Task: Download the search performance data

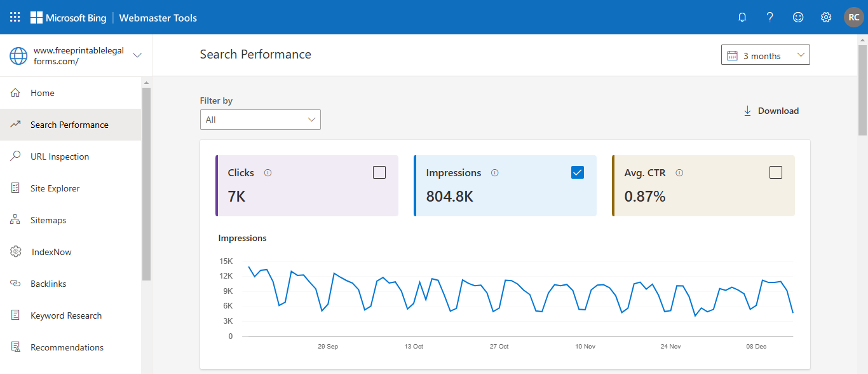Action: [x=771, y=111]
